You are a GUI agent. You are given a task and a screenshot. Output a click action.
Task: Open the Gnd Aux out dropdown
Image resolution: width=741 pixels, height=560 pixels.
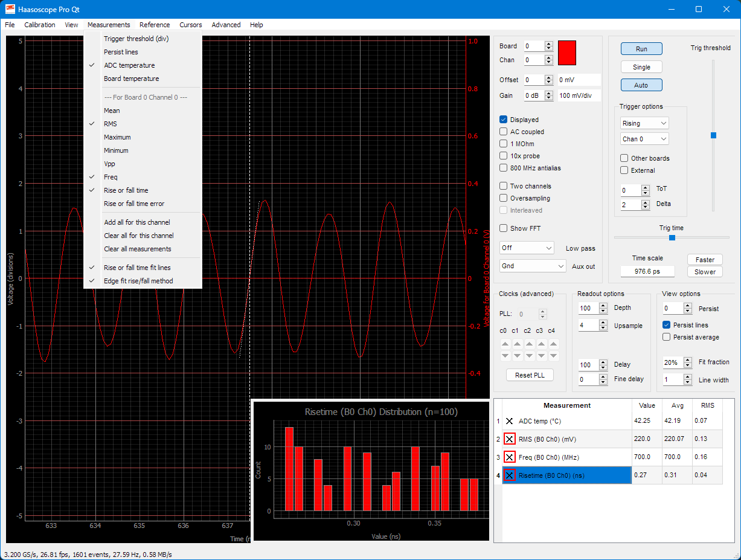pos(532,266)
